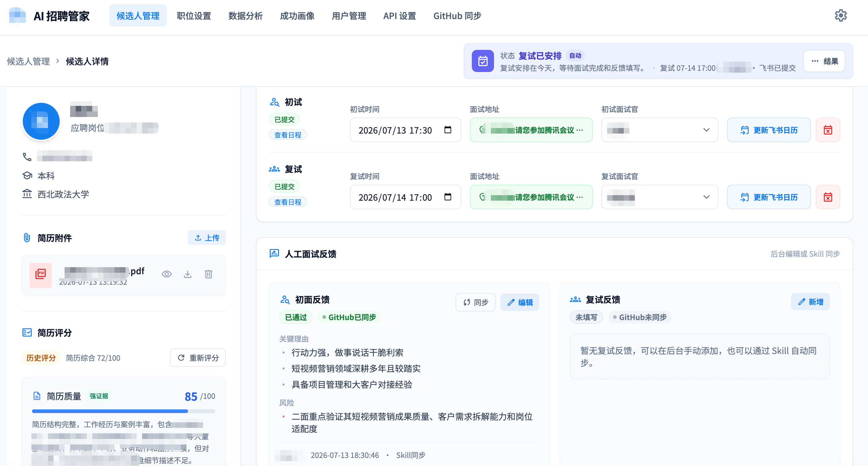Expand the 初试面试官 dropdown

point(659,130)
